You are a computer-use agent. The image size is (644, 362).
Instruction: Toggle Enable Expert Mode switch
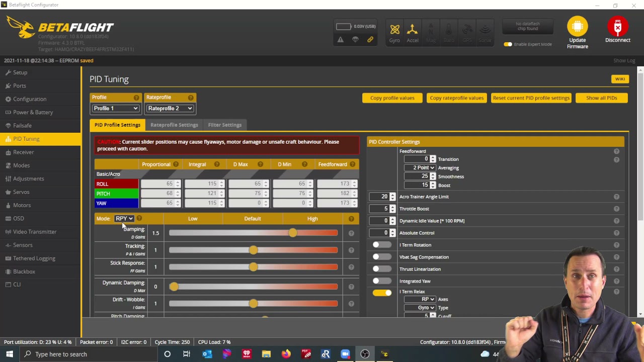point(508,44)
